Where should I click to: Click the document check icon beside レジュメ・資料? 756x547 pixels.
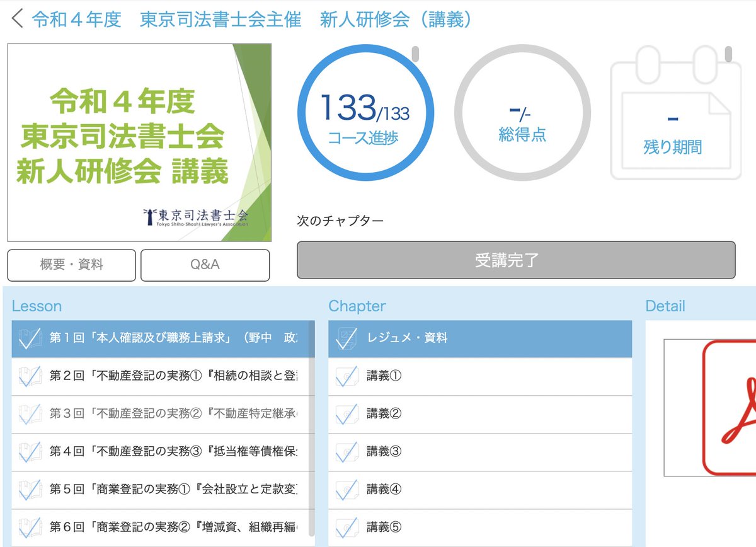(347, 338)
